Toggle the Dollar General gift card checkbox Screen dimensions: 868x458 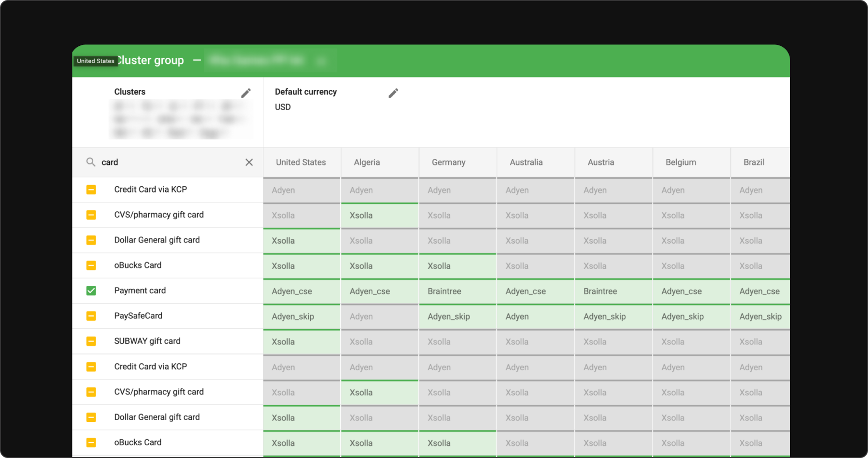[91, 240]
